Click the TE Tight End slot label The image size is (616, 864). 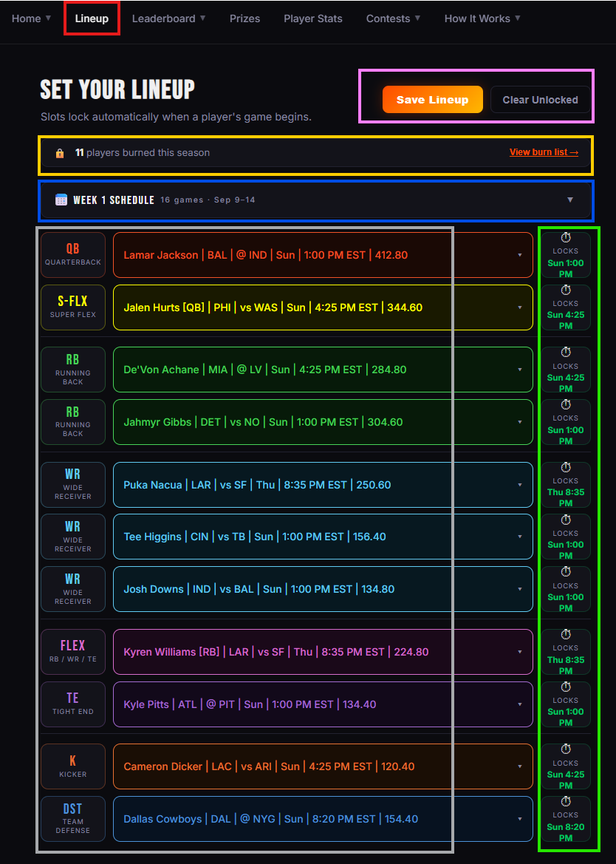click(x=72, y=704)
